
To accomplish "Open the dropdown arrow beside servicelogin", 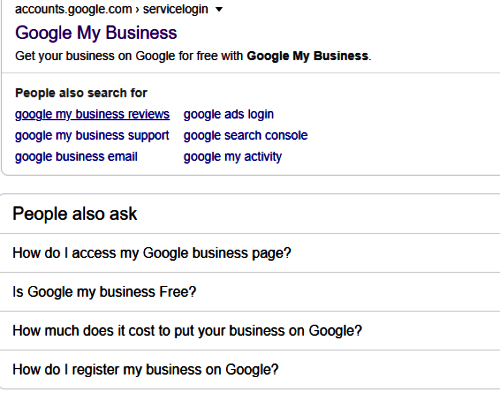I will (x=219, y=9).
